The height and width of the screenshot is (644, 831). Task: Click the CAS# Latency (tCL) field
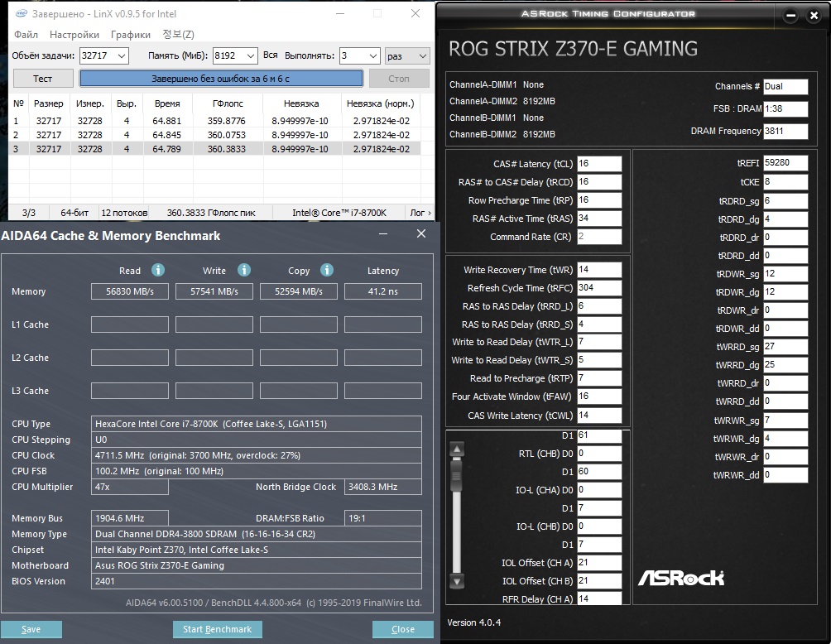(x=599, y=164)
